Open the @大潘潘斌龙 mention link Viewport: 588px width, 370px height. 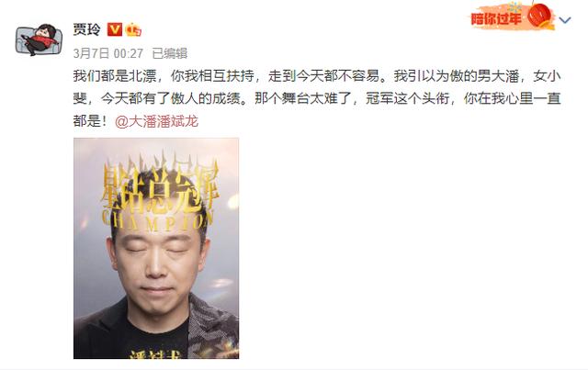click(157, 121)
